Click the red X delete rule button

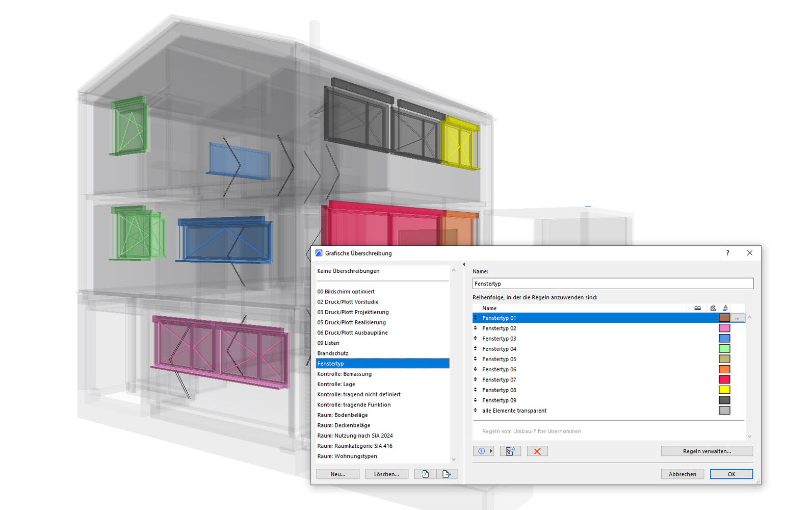[537, 451]
